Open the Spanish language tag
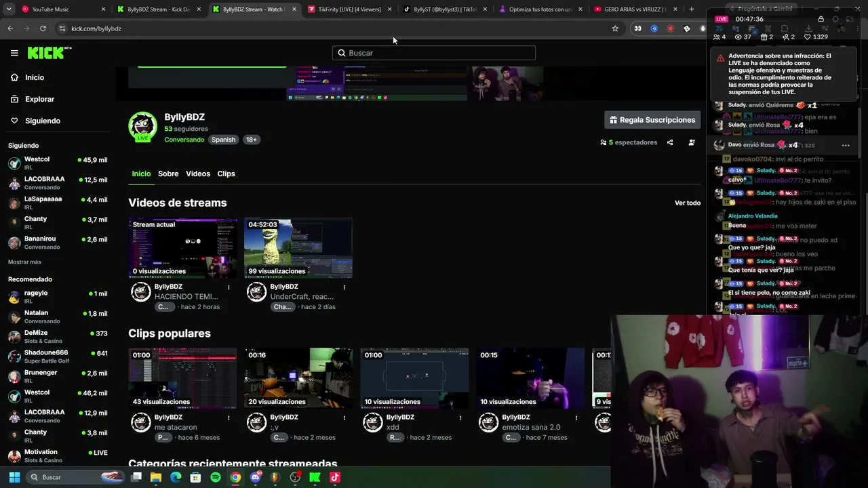Image resolution: width=868 pixels, height=488 pixels. (x=223, y=140)
